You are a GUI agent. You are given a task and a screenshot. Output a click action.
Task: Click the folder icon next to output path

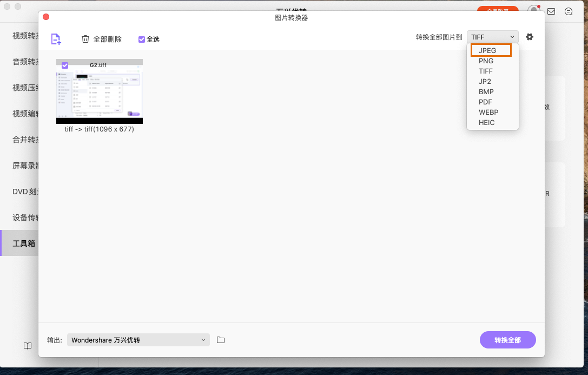tap(220, 340)
